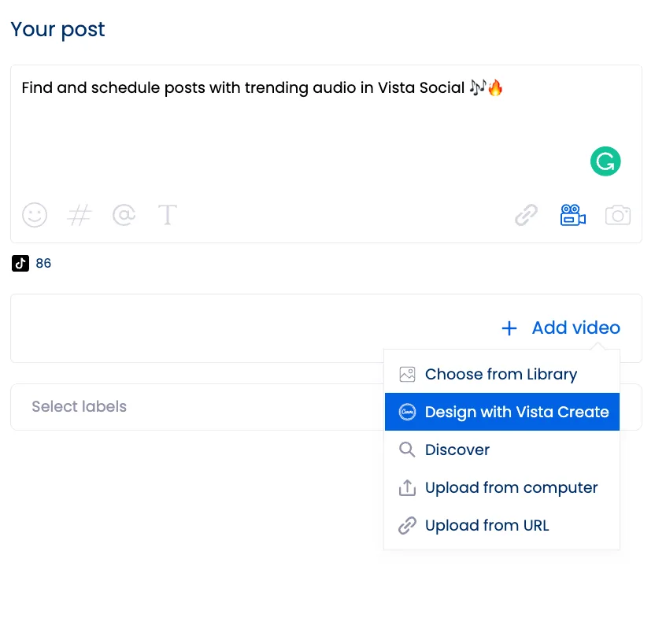
Task: Choose from Library menu option
Action: [x=501, y=375]
